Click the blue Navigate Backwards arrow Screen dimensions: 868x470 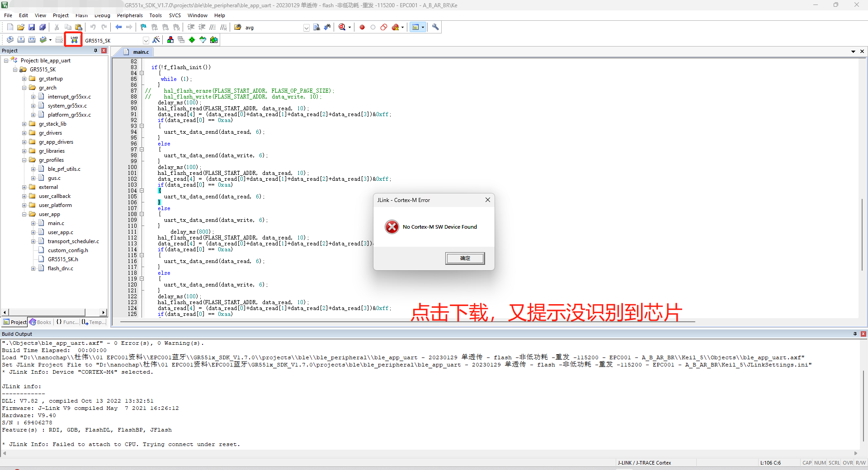click(118, 27)
